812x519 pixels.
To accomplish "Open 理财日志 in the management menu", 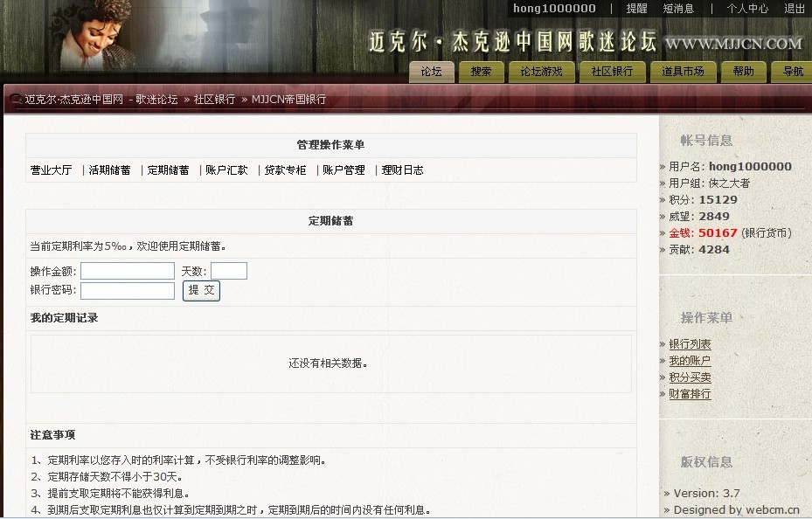I will [x=403, y=170].
